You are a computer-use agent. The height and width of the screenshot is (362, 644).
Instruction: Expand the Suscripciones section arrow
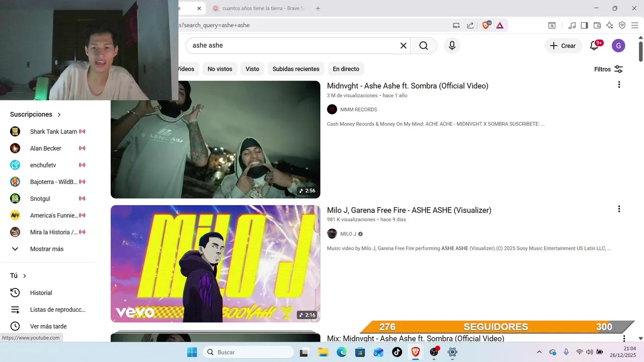coord(59,115)
